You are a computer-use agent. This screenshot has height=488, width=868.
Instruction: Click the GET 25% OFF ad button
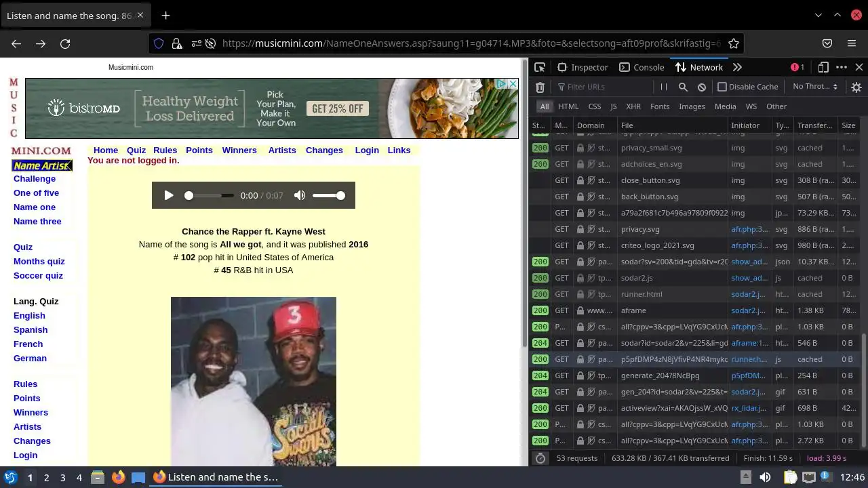tap(338, 108)
